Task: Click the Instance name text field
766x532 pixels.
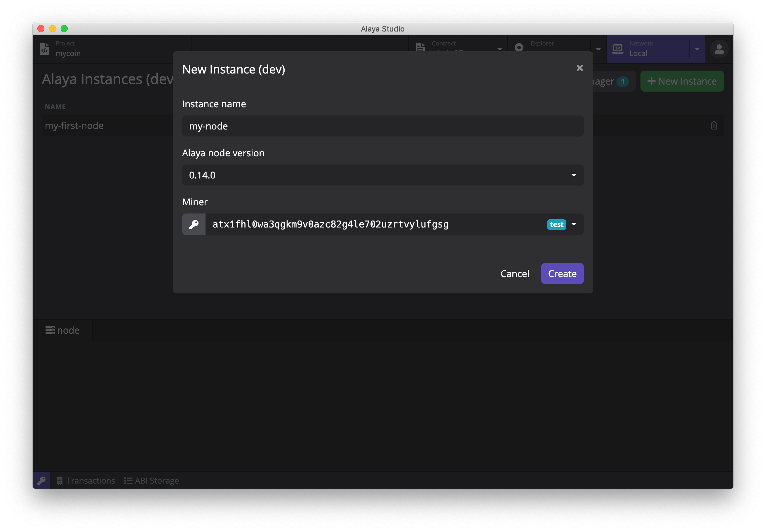Action: tap(383, 126)
